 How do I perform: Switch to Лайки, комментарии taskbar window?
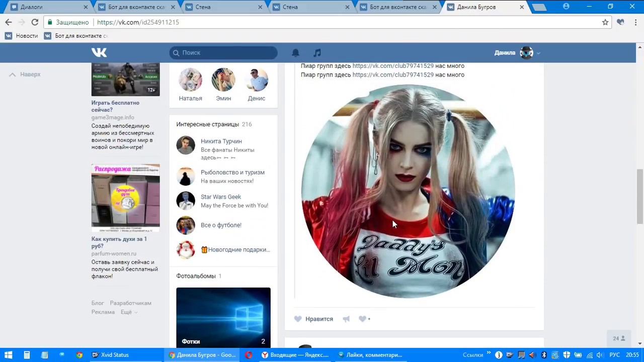coord(370,355)
